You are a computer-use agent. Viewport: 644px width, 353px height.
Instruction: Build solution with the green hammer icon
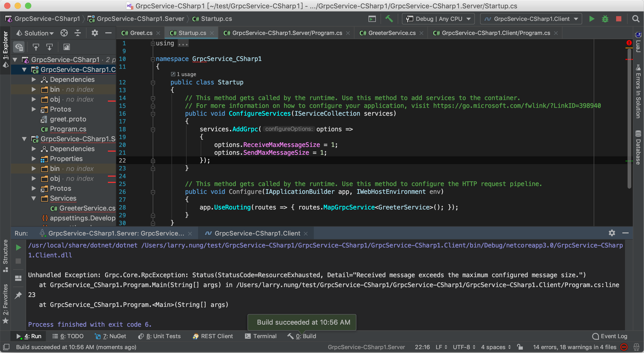pos(389,19)
